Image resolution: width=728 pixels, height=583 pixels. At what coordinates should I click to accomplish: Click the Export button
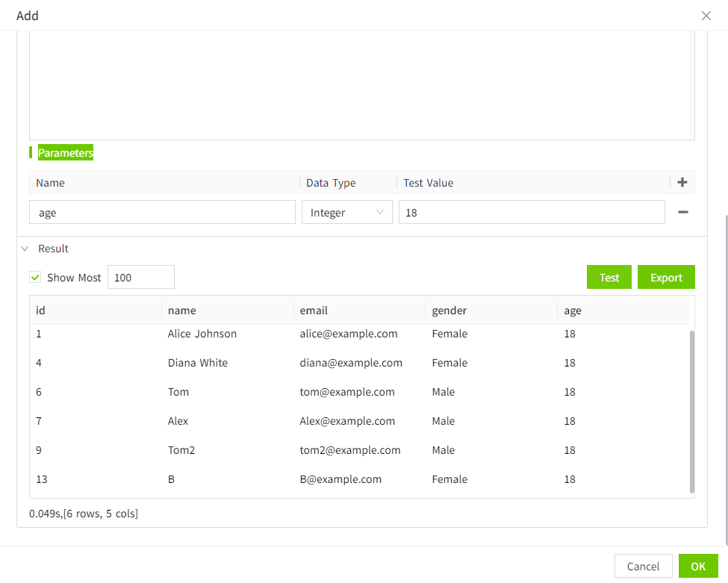(x=665, y=277)
